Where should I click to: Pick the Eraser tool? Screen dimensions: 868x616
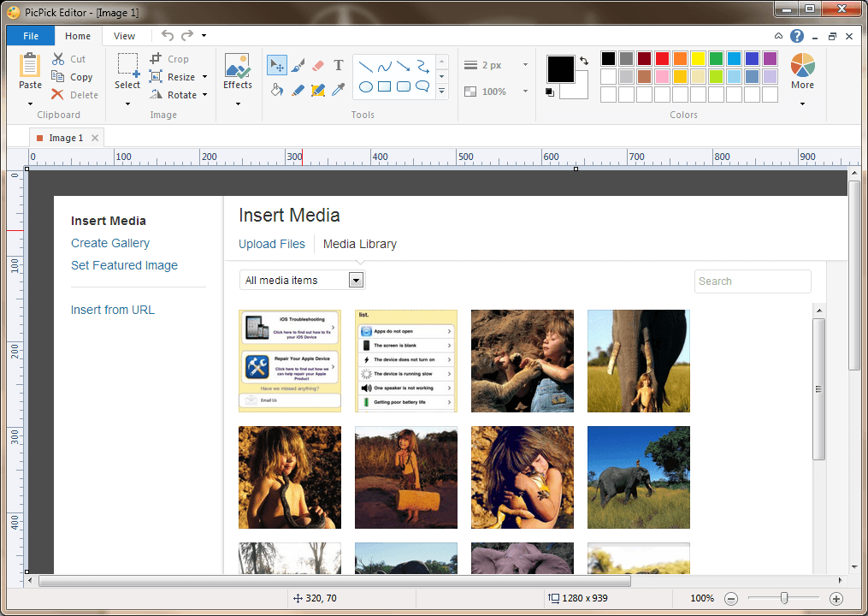pos(318,65)
